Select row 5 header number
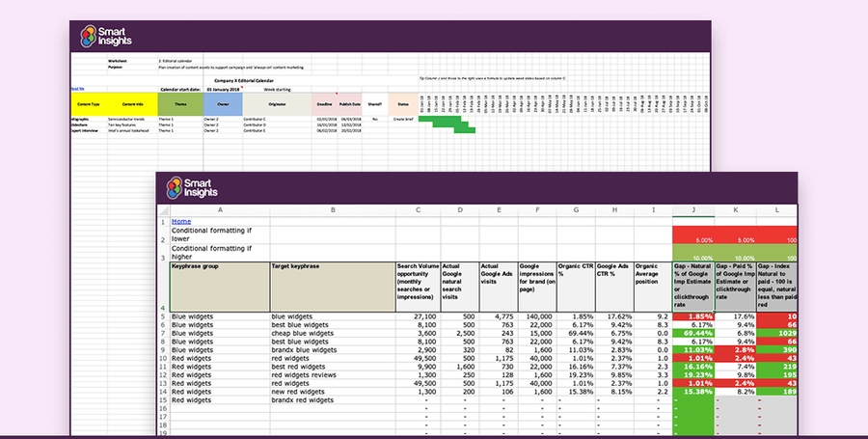868x439 pixels. click(x=163, y=316)
